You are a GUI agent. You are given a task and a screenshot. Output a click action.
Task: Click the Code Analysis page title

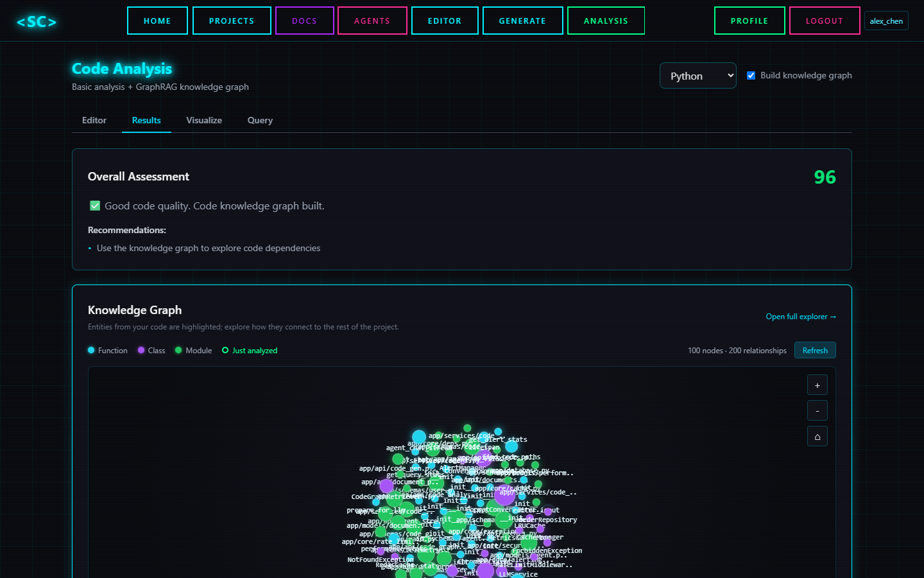pos(122,69)
